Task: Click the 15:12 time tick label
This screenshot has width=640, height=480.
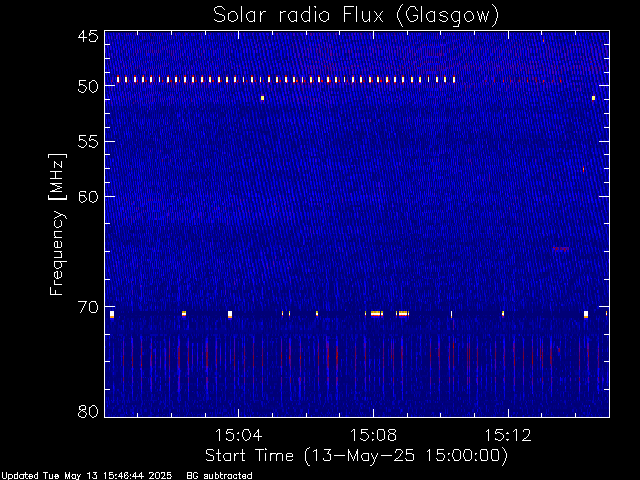Action: pos(508,435)
